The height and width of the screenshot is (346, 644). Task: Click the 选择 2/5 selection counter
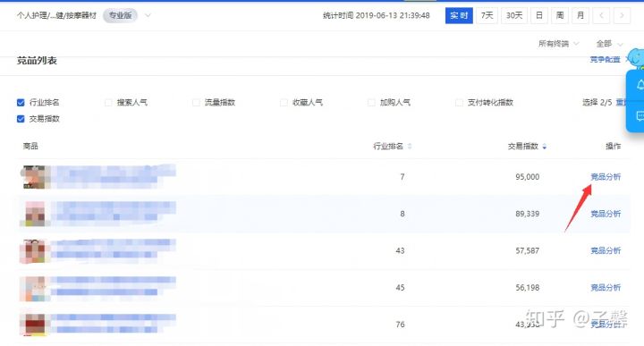point(597,102)
